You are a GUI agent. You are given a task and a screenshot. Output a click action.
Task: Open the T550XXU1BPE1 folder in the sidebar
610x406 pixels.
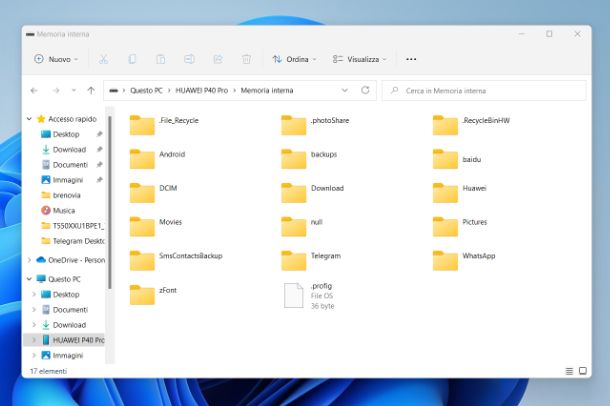coord(72,226)
